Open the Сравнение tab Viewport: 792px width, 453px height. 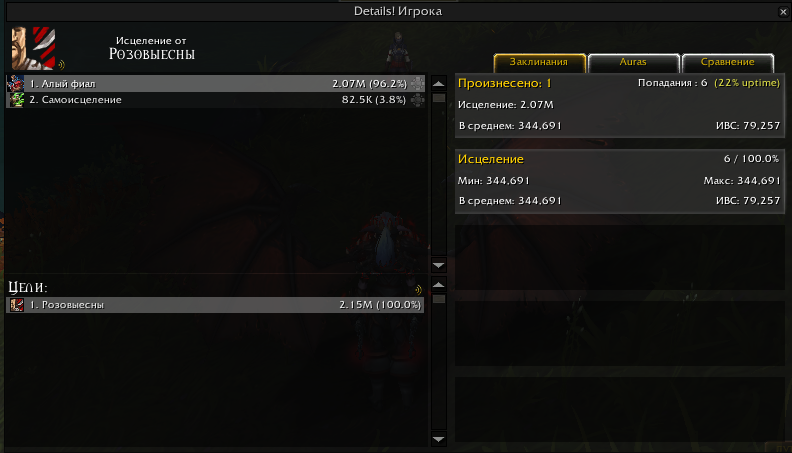tap(727, 63)
